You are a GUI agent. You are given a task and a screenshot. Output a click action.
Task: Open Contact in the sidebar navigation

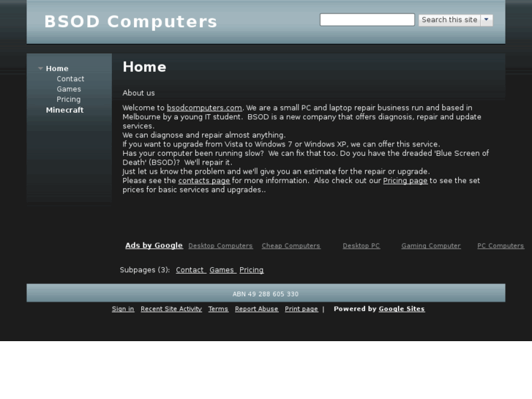click(70, 79)
